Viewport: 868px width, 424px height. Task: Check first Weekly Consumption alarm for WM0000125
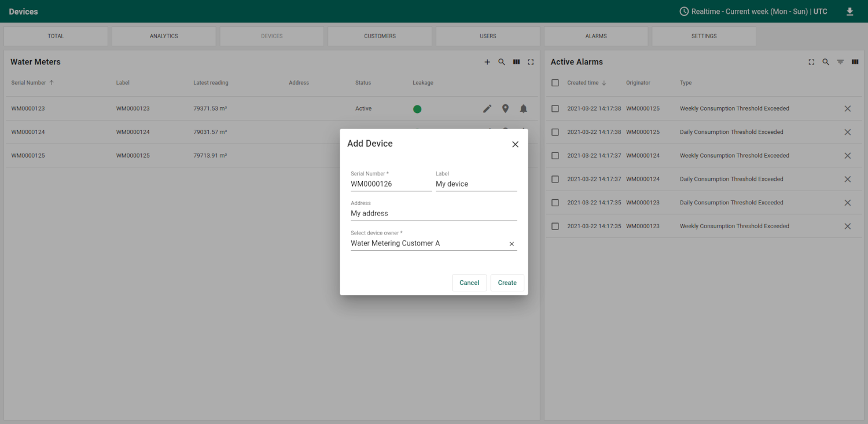pyautogui.click(x=556, y=109)
